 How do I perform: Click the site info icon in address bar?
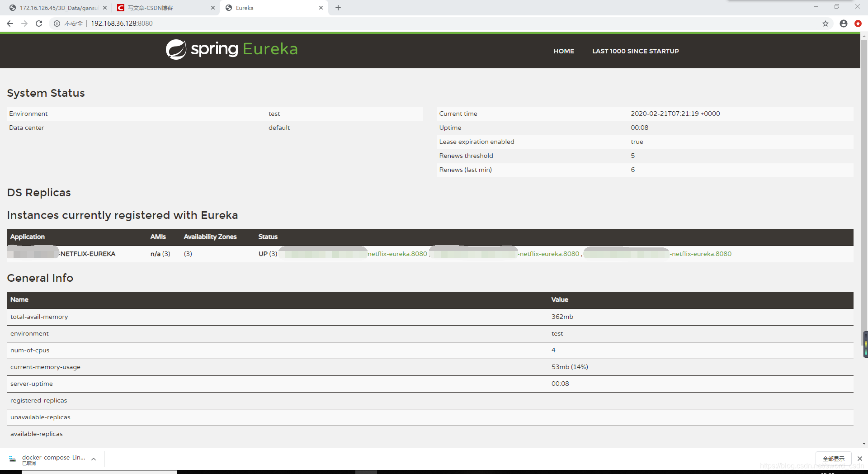point(57,24)
